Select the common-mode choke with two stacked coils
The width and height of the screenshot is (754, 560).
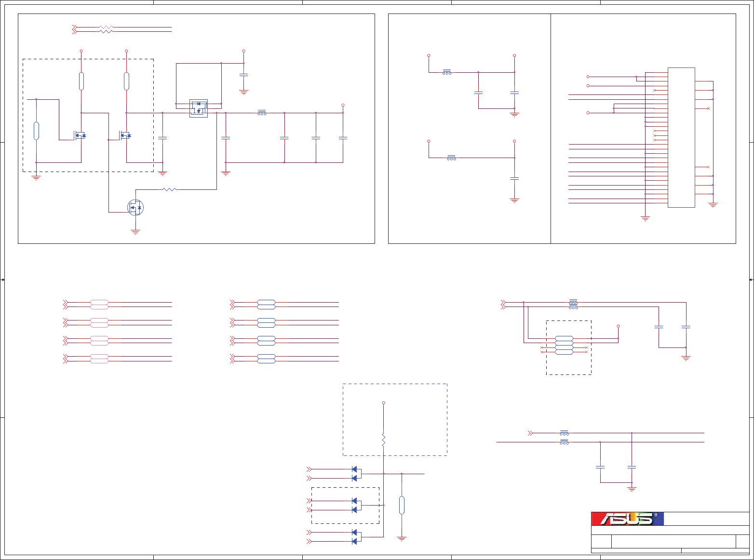(x=573, y=304)
